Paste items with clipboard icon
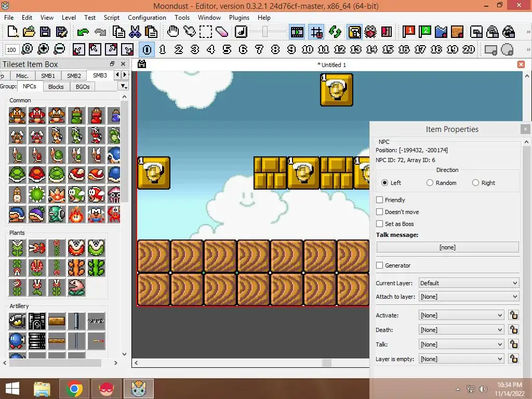 (151, 32)
